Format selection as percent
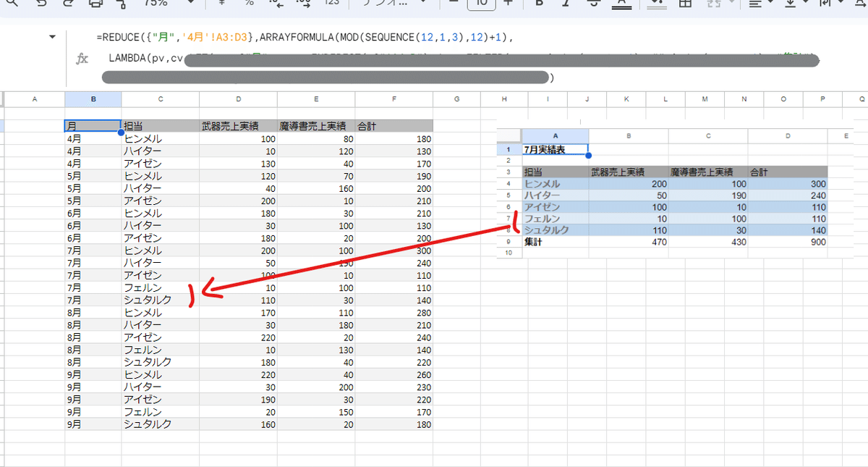The image size is (868, 467). point(249,4)
